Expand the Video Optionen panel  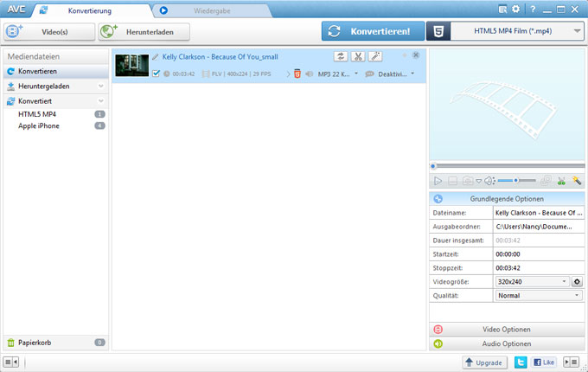[507, 330]
